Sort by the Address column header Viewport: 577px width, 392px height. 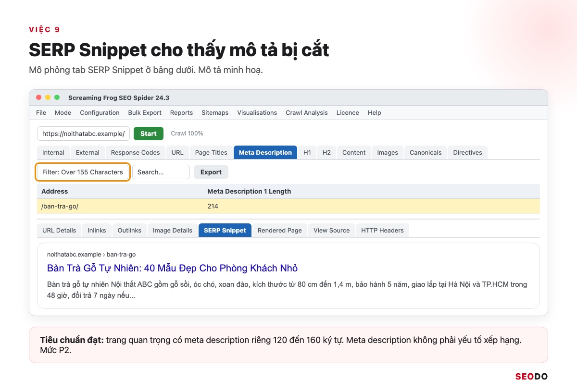55,191
